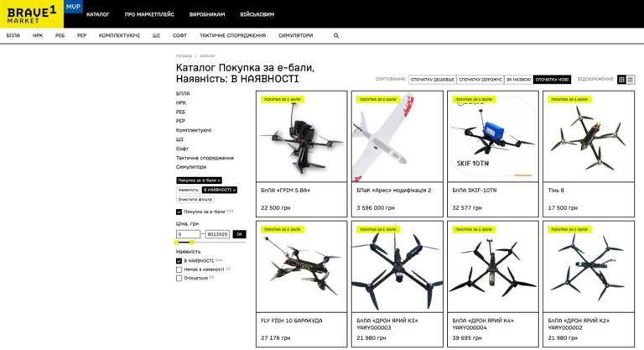
Task: Open Симулятори in sidebar list
Action: pyautogui.click(x=191, y=167)
